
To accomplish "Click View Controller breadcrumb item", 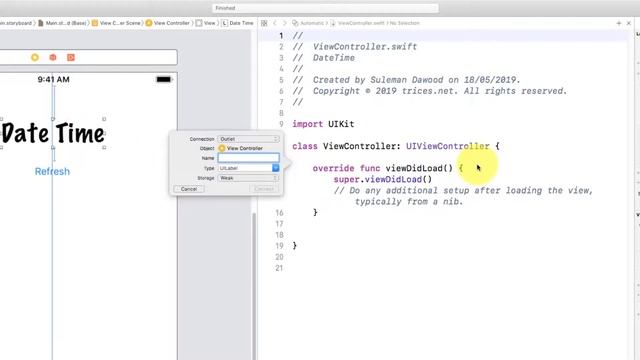I will 168,23.
